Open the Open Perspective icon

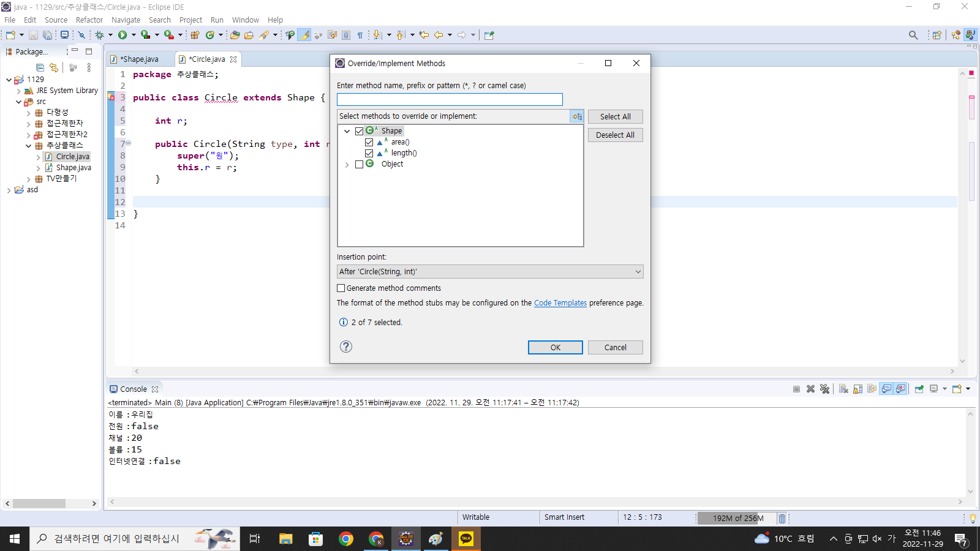coord(937,35)
